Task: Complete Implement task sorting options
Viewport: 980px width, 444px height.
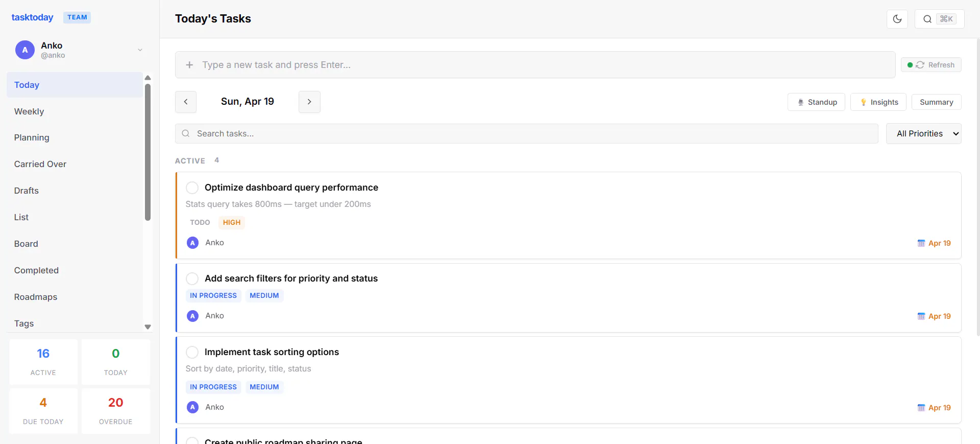Action: [192, 352]
